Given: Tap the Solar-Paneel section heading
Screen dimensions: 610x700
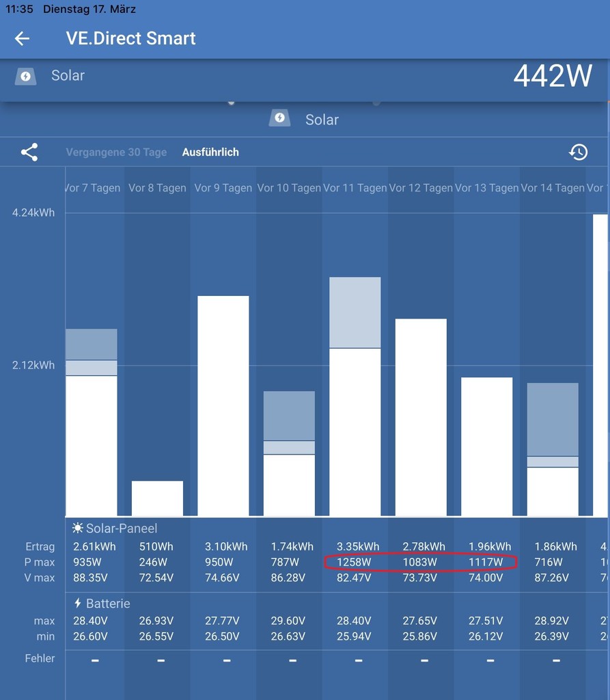Looking at the screenshot, I should pos(122,528).
